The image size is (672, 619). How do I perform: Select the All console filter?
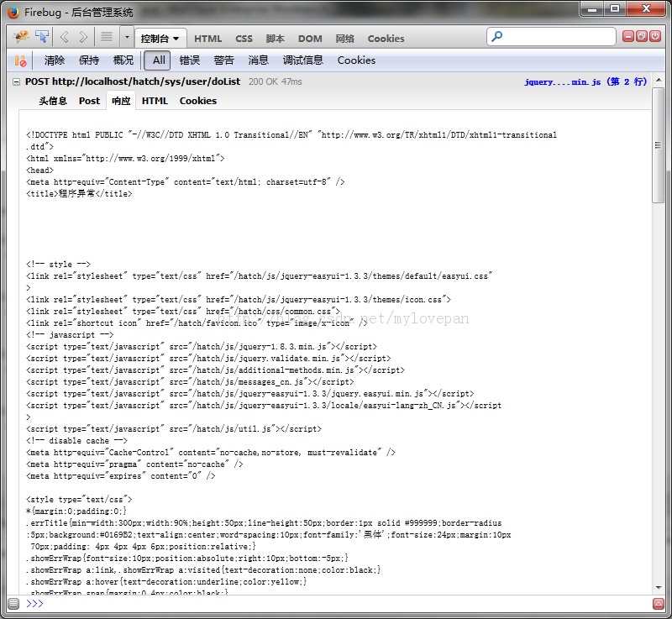(157, 60)
